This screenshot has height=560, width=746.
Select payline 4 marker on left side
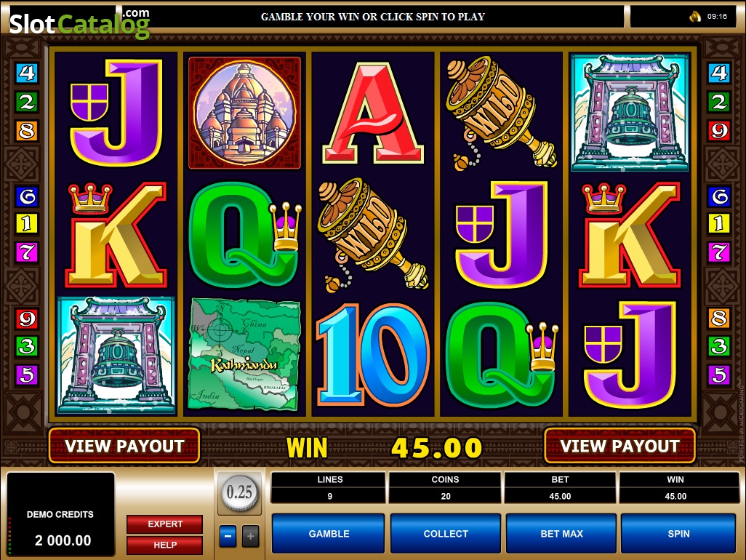point(27,73)
